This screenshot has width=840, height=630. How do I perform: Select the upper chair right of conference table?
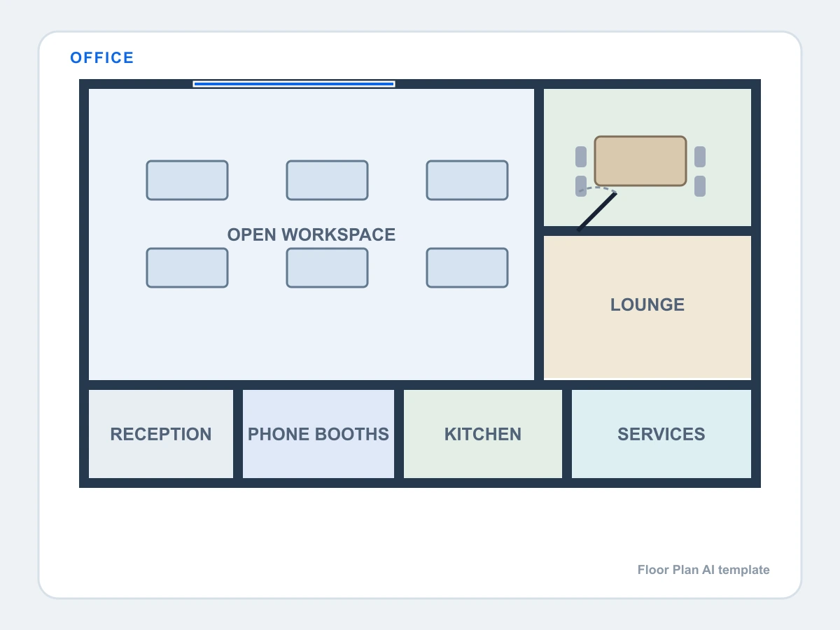point(700,157)
